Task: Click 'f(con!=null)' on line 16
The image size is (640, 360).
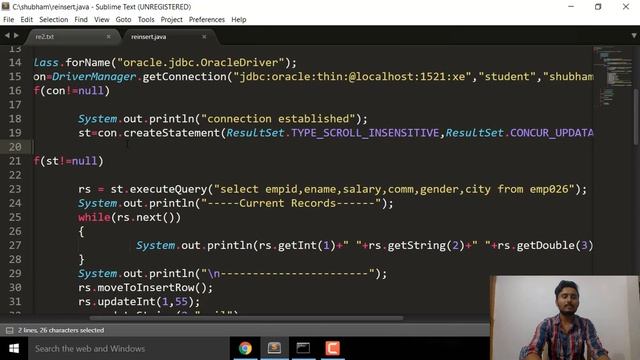Action: click(72, 91)
